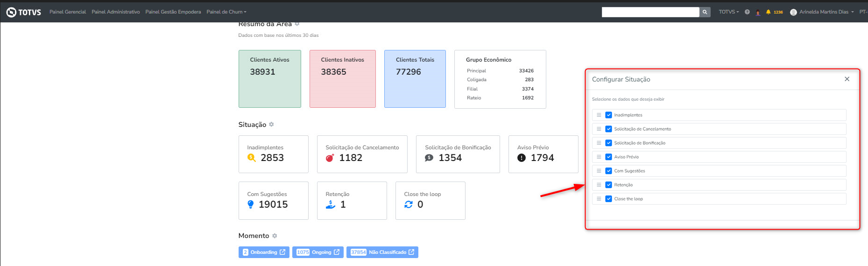Click the Rateio row value 1692

pos(528,98)
